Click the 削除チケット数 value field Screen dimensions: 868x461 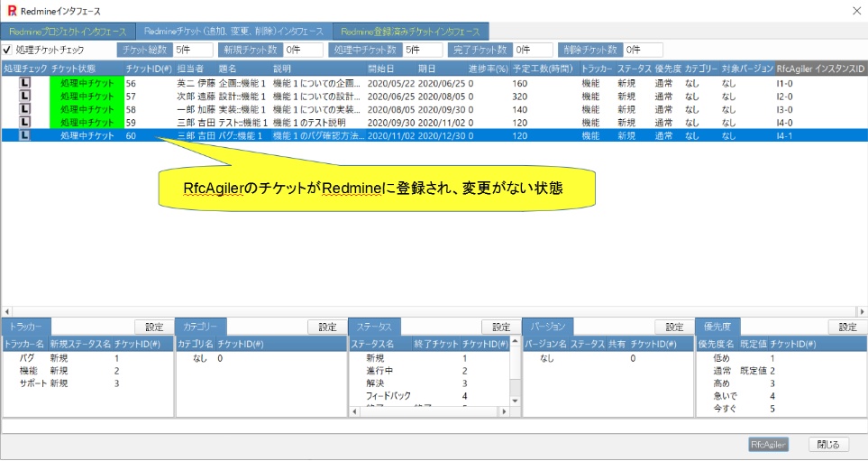pos(643,50)
